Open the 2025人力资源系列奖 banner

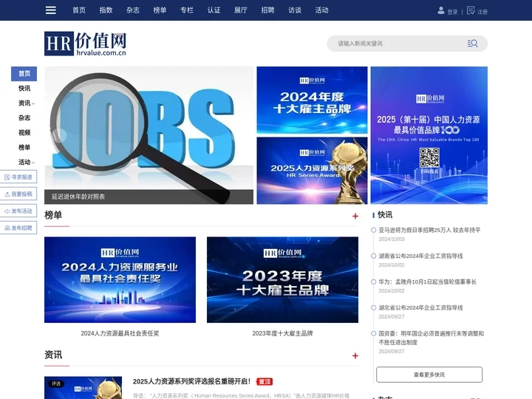312,171
